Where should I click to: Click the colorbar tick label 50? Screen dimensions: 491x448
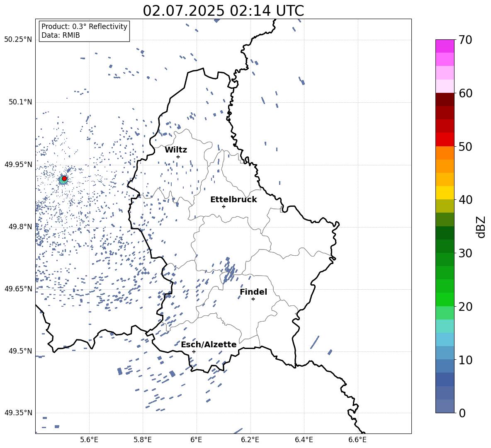pyautogui.click(x=465, y=147)
